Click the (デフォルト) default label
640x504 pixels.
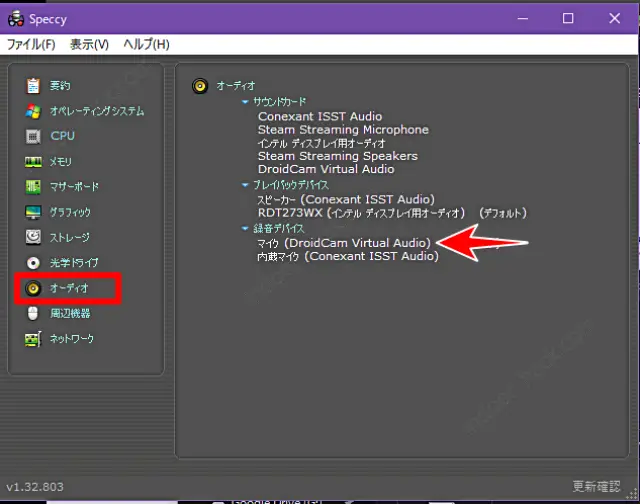(x=503, y=213)
